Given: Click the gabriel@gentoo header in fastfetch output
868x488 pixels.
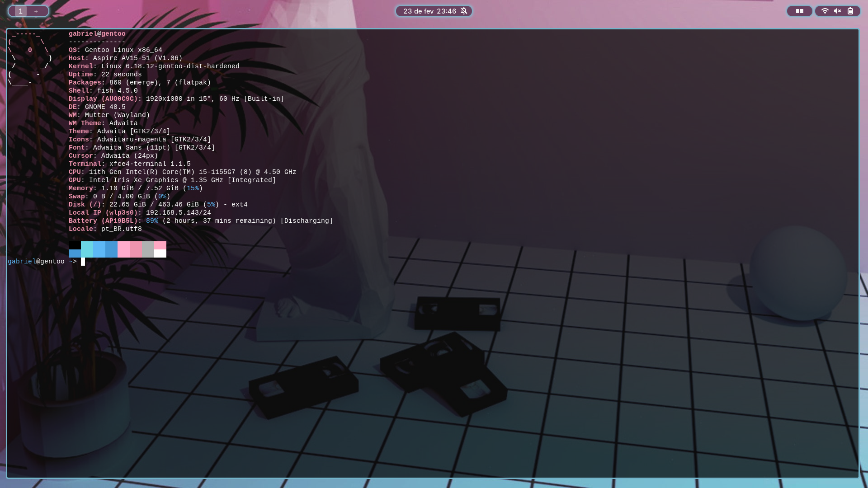Looking at the screenshot, I should click(97, 34).
